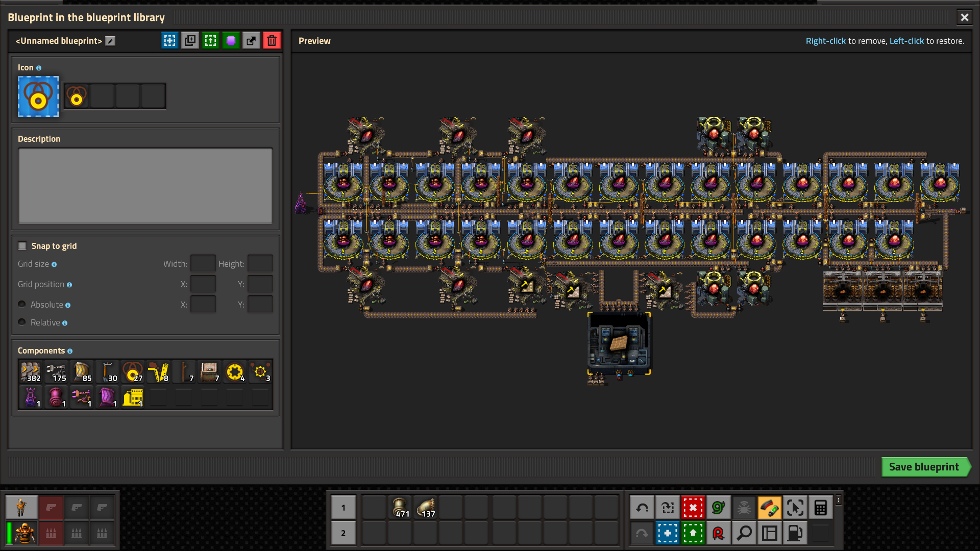Toggle the red wire shortcut
This screenshot has height=551, width=980.
tap(719, 533)
